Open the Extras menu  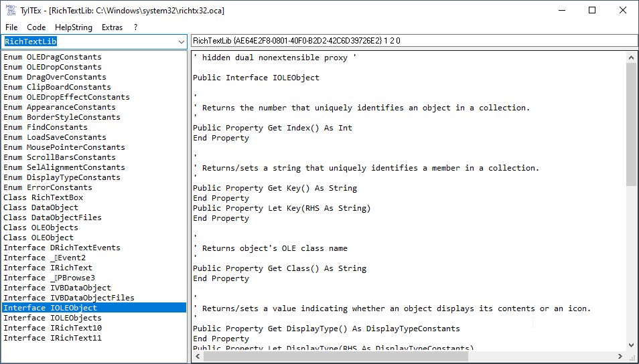pos(112,27)
